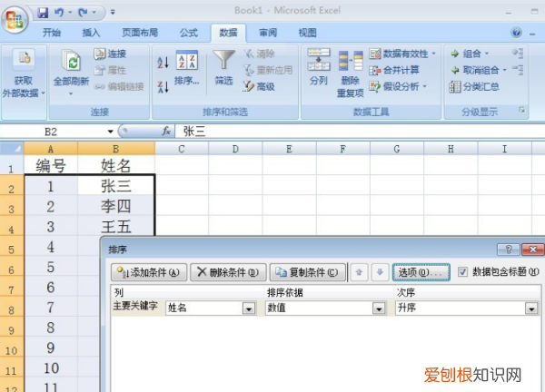This screenshot has width=545, height=392.
Task: Redo the action in the quick toolbar
Action: (x=83, y=13)
